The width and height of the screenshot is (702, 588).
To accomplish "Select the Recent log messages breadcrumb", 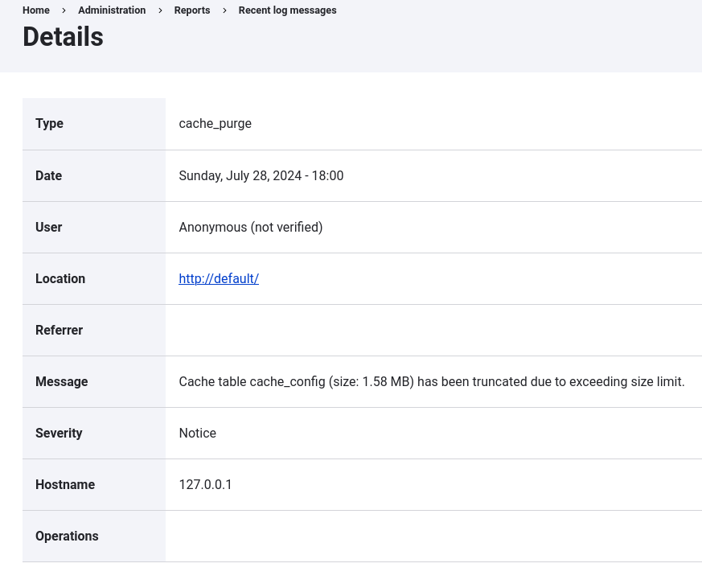I will (x=287, y=10).
